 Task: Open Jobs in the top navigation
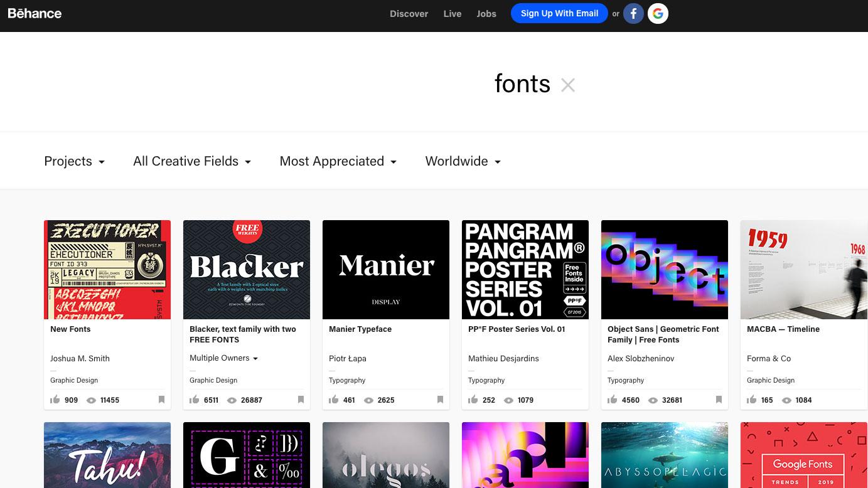(x=486, y=14)
